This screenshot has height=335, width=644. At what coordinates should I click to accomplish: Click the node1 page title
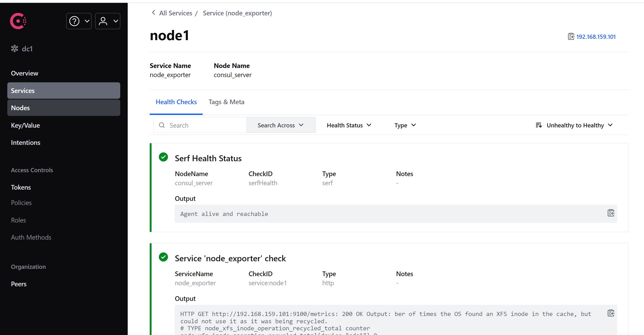(x=170, y=35)
